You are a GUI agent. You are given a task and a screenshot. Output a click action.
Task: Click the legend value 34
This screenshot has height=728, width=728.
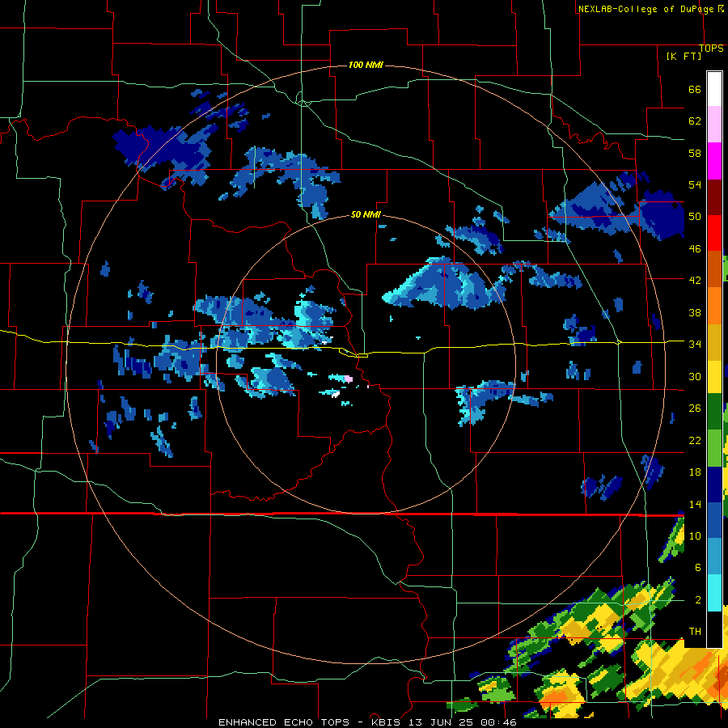click(695, 345)
